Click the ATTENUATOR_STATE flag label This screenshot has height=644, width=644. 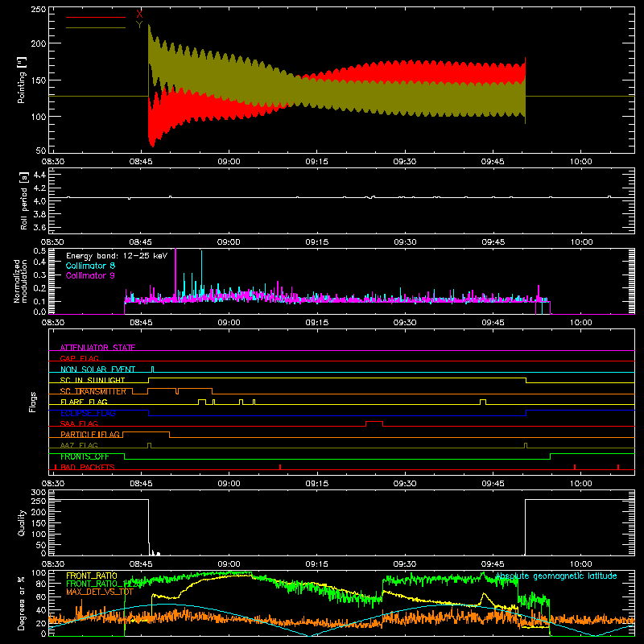97,348
